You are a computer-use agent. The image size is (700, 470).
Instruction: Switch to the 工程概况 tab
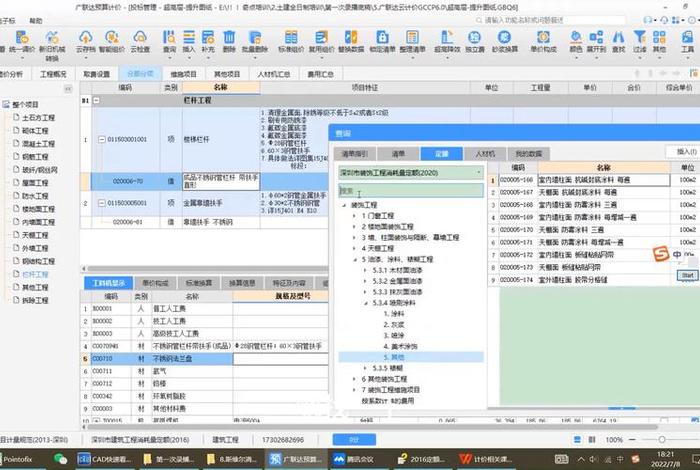pos(53,74)
